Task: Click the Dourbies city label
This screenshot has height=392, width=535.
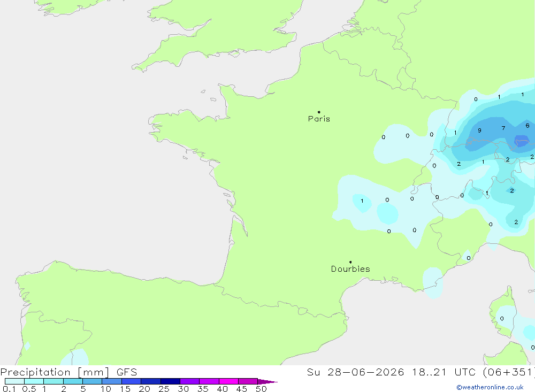Action: (350, 269)
